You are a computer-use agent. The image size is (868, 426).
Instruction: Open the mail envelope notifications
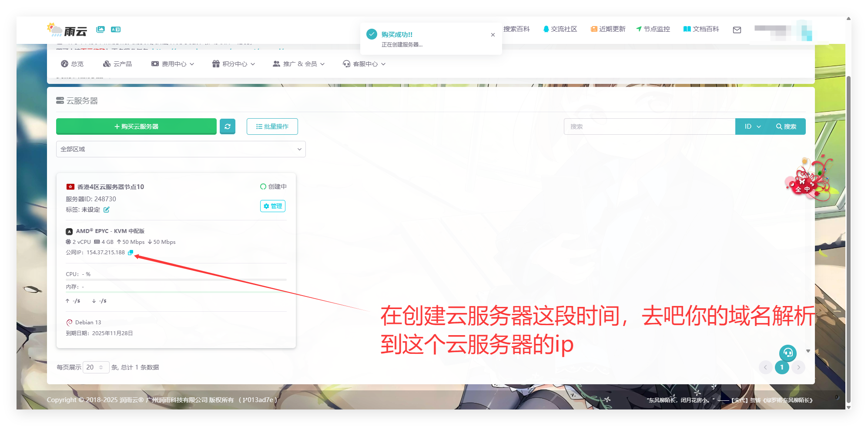click(737, 30)
